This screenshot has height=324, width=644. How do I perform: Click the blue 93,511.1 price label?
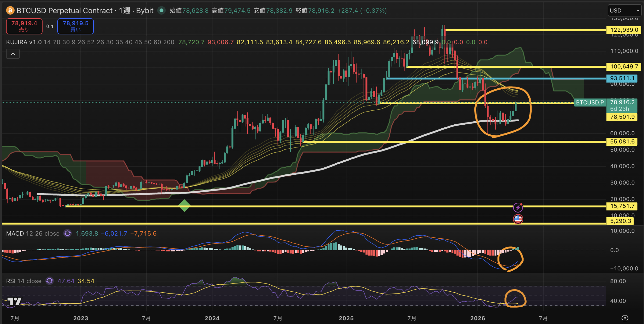point(622,78)
